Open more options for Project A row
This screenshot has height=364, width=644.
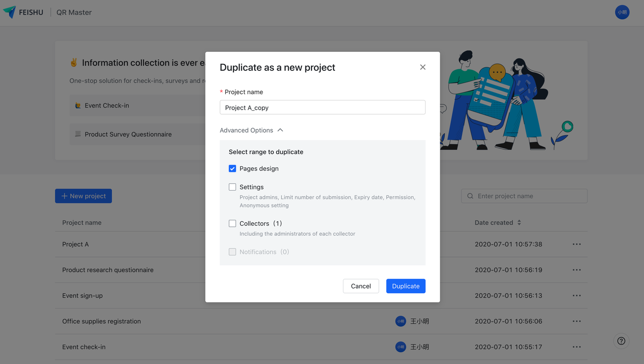[x=577, y=244]
